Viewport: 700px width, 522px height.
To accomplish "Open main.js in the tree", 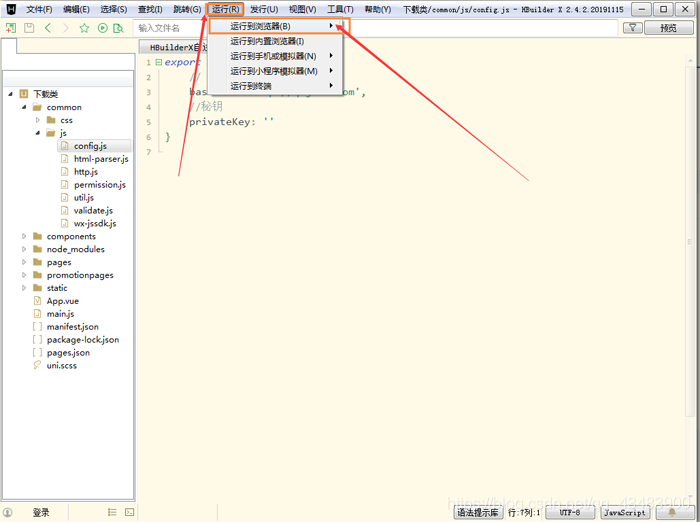I will (x=60, y=314).
